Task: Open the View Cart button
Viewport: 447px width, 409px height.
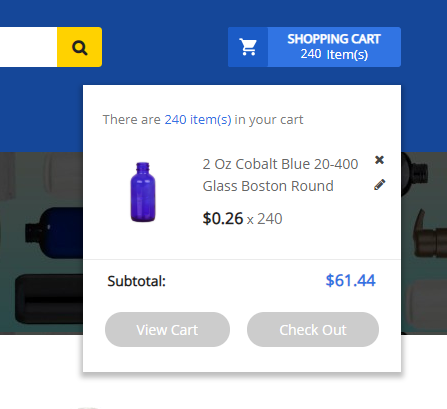Action: (167, 329)
